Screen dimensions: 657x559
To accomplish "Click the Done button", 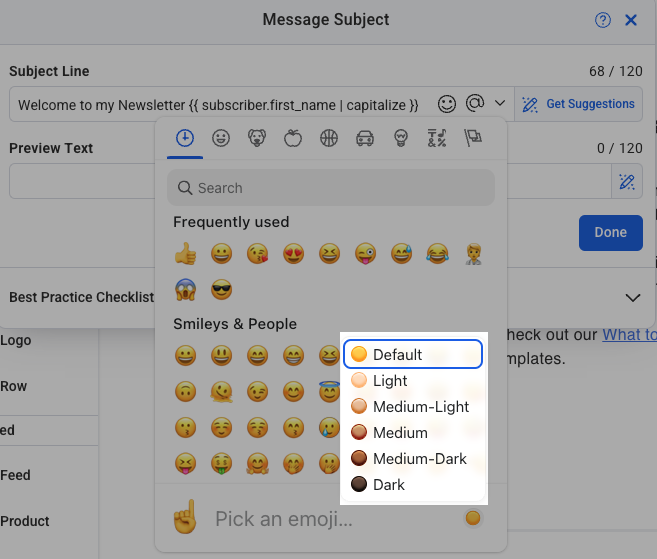I will (x=610, y=232).
